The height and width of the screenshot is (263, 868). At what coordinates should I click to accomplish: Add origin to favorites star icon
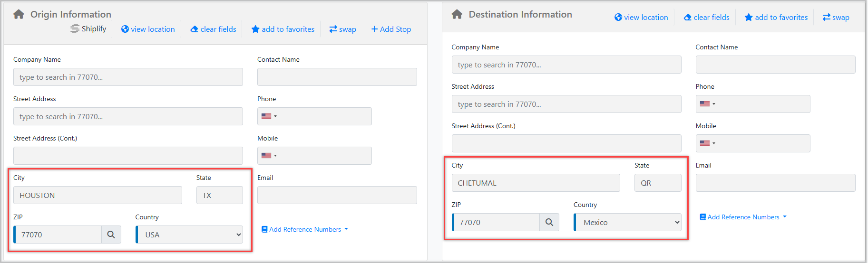point(255,29)
